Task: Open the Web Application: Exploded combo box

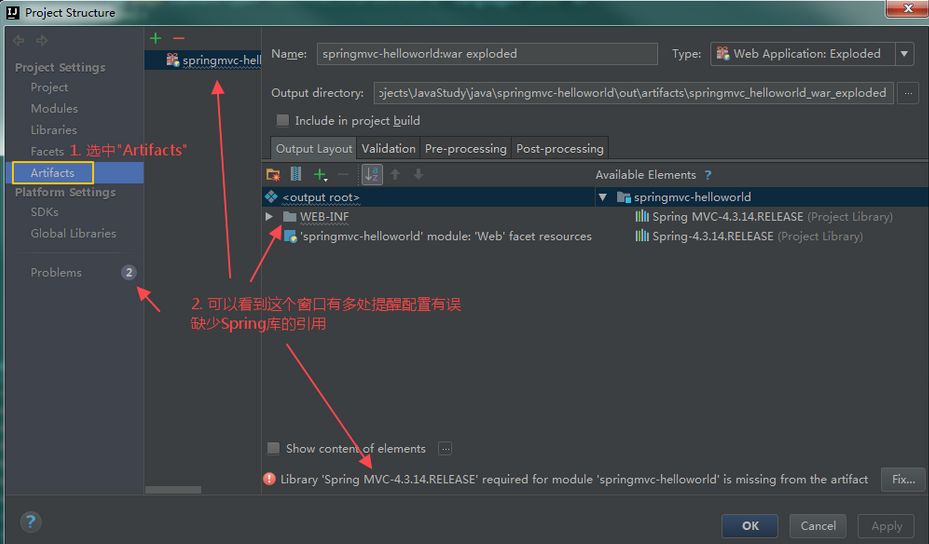Action: click(812, 53)
